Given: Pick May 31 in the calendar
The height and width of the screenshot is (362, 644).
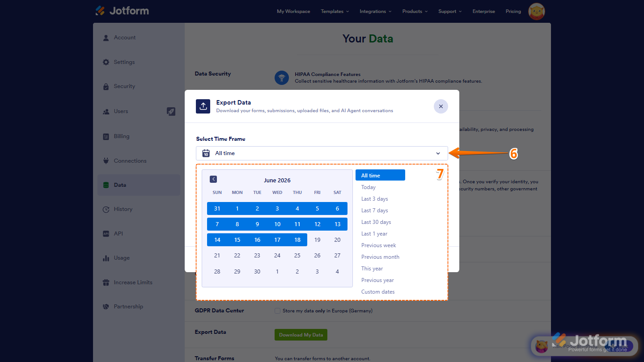Looking at the screenshot, I should (x=217, y=208).
